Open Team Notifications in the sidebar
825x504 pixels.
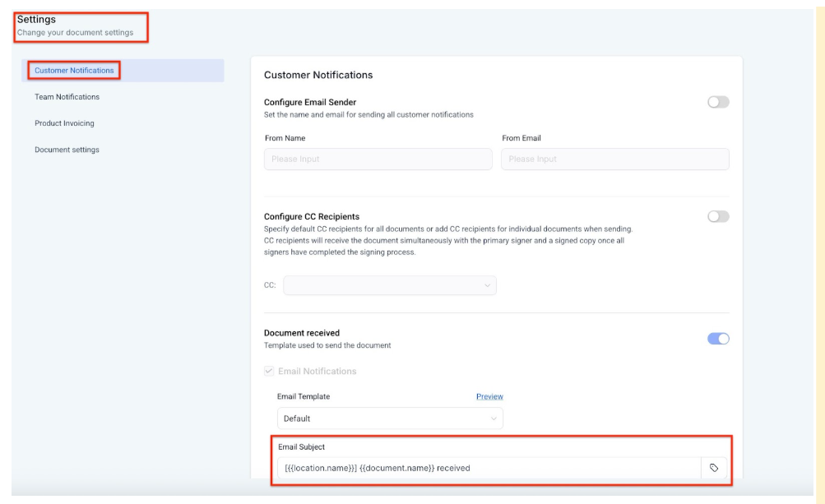click(67, 97)
